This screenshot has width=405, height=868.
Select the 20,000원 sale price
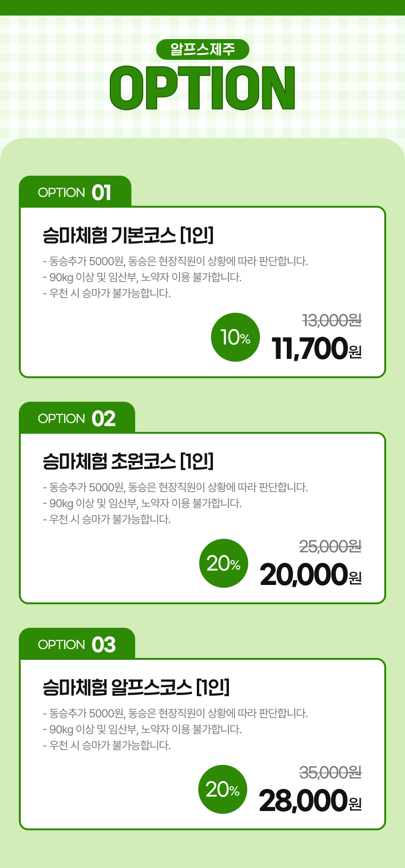tap(311, 575)
